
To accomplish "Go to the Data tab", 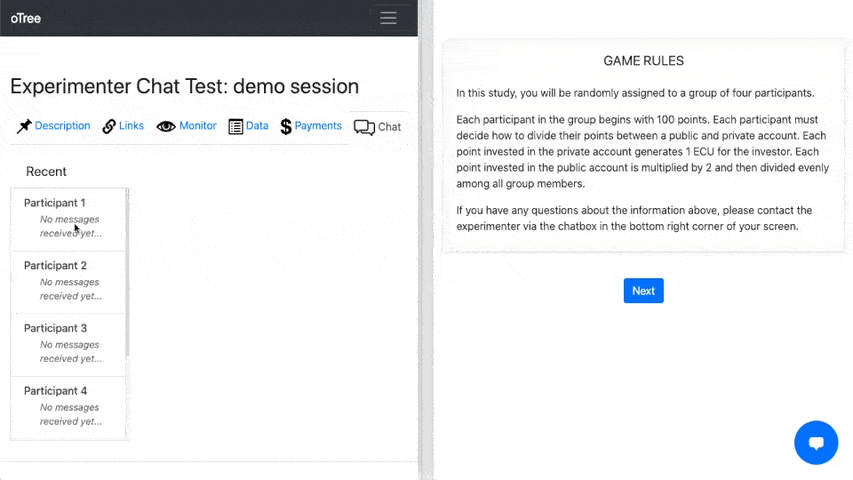I will 257,126.
